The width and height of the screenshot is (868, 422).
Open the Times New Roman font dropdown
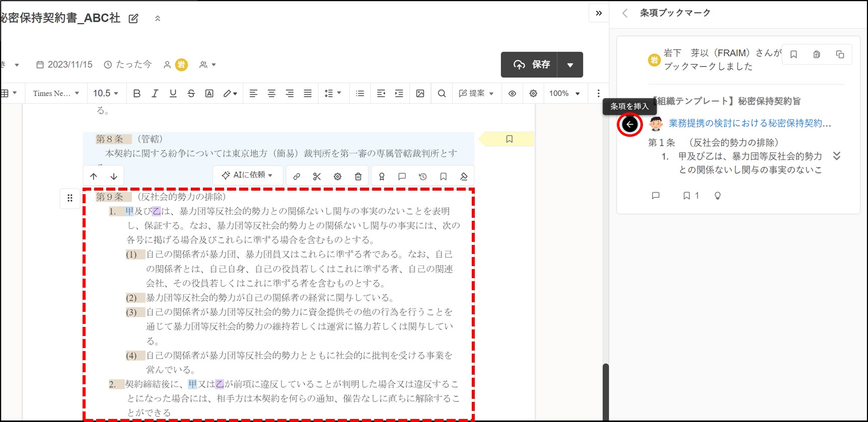click(x=56, y=94)
